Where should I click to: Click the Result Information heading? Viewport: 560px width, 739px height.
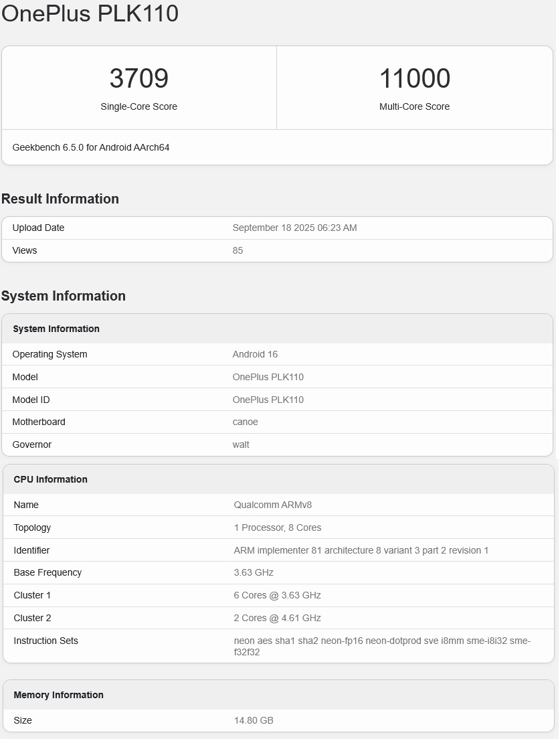pyautogui.click(x=60, y=199)
